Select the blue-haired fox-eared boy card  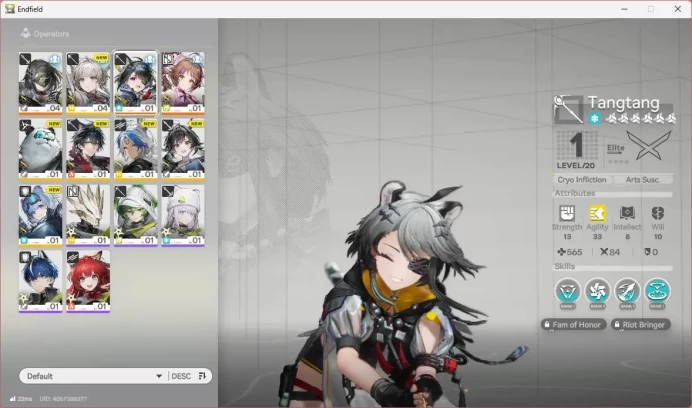click(x=40, y=282)
